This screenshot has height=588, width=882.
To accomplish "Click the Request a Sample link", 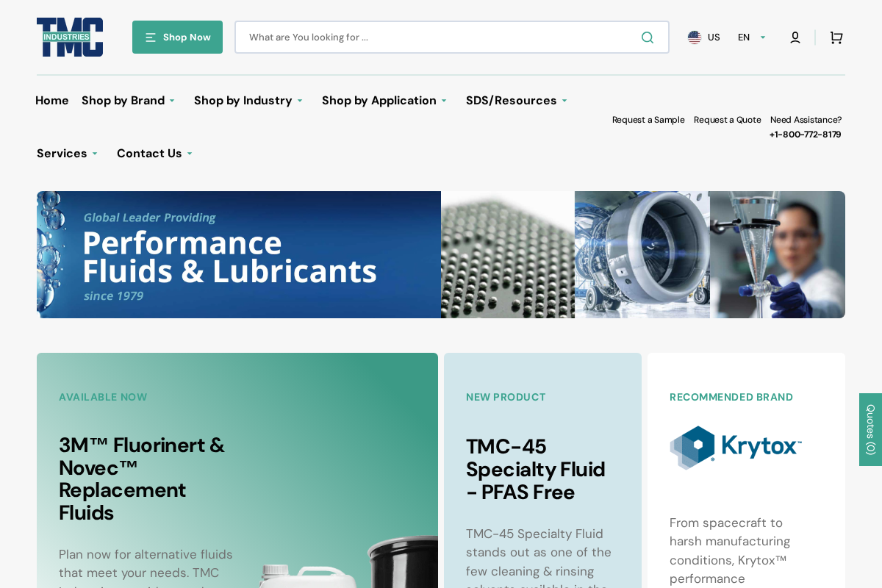I will tap(648, 119).
